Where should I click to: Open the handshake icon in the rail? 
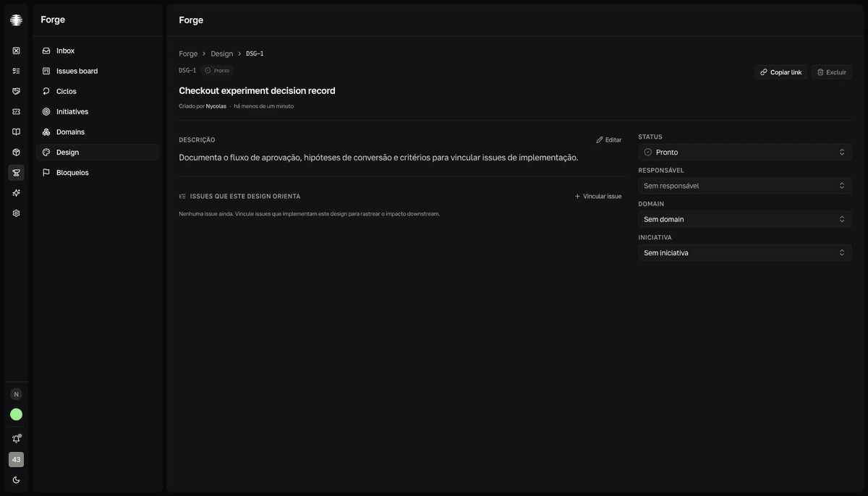click(x=16, y=91)
